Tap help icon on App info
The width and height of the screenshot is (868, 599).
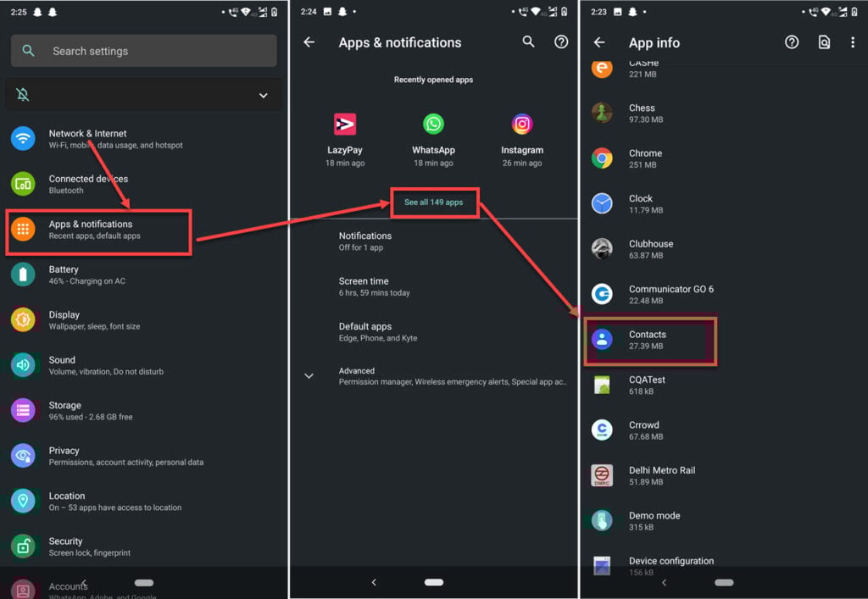(x=792, y=42)
